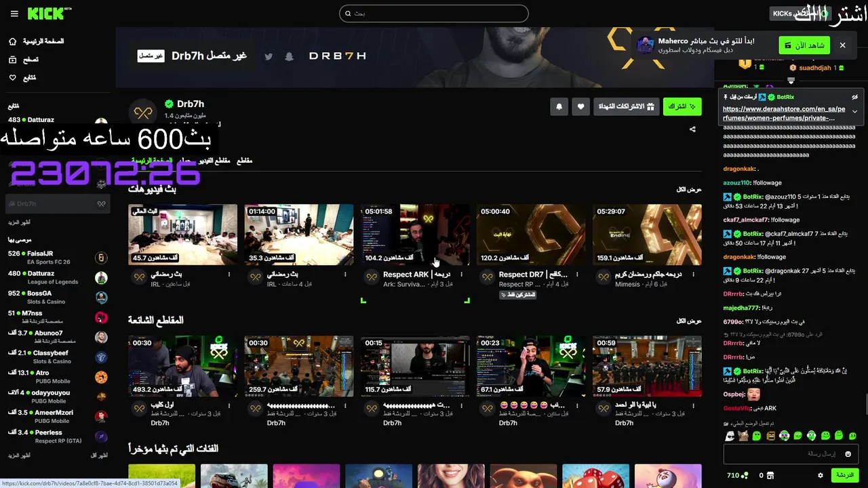Expand the pinned message chevron
The height and width of the screenshot is (488, 868).
coord(854,111)
